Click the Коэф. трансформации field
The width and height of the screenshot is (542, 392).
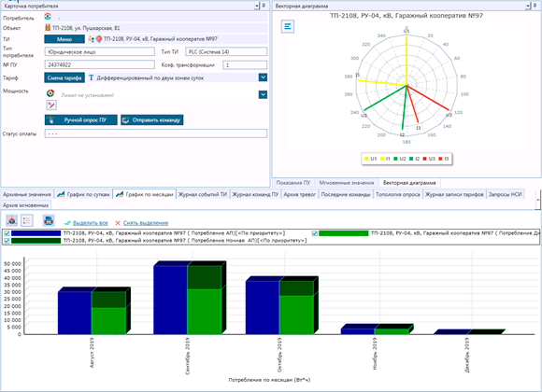(245, 65)
